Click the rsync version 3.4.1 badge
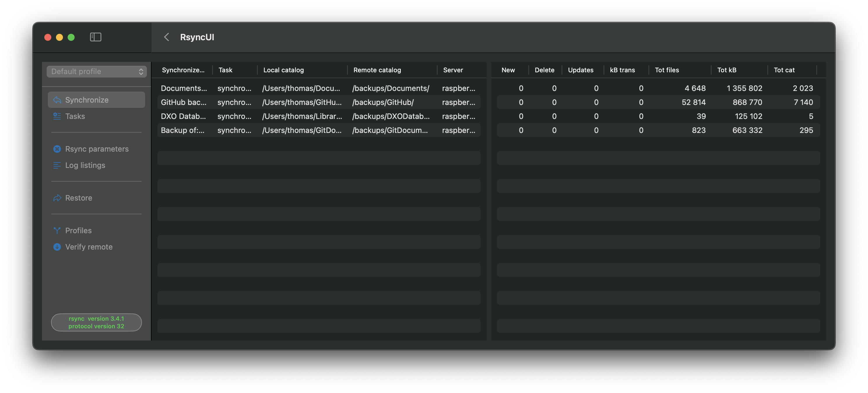Image resolution: width=868 pixels, height=393 pixels. (x=96, y=322)
